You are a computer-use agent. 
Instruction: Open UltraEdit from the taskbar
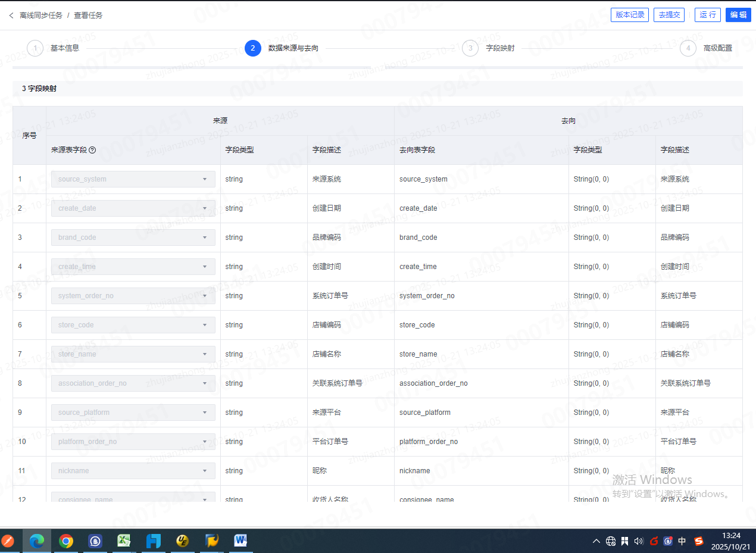coord(183,540)
